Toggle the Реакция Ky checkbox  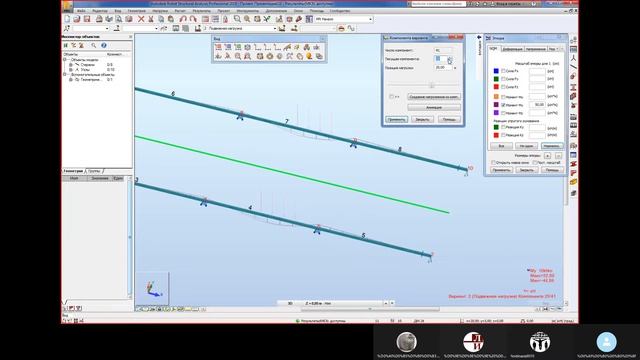[x=503, y=127]
